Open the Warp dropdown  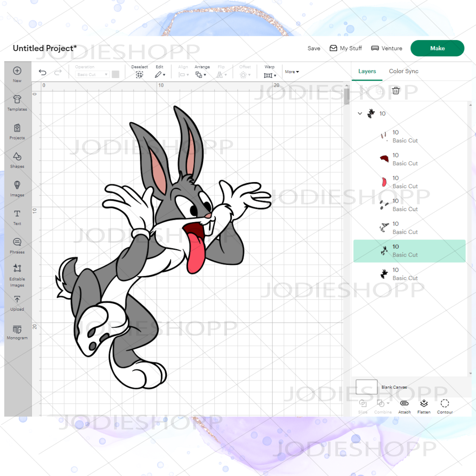pyautogui.click(x=270, y=75)
